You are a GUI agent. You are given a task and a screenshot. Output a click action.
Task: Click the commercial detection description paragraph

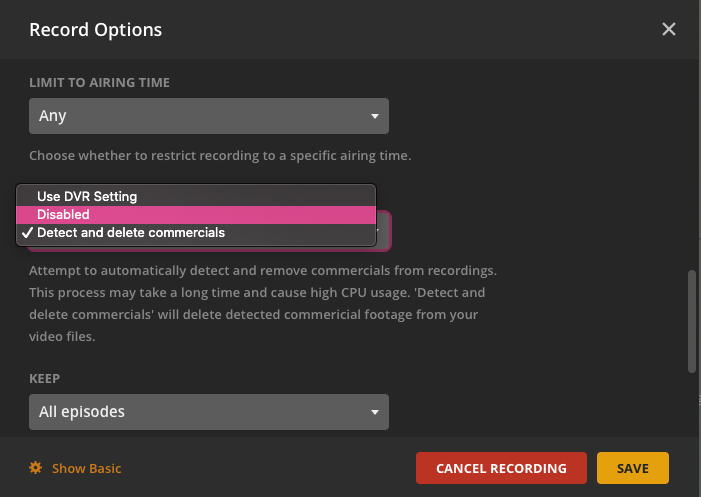(x=263, y=303)
